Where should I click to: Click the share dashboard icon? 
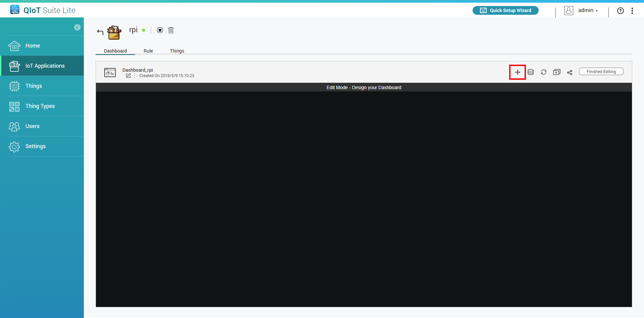pos(570,72)
